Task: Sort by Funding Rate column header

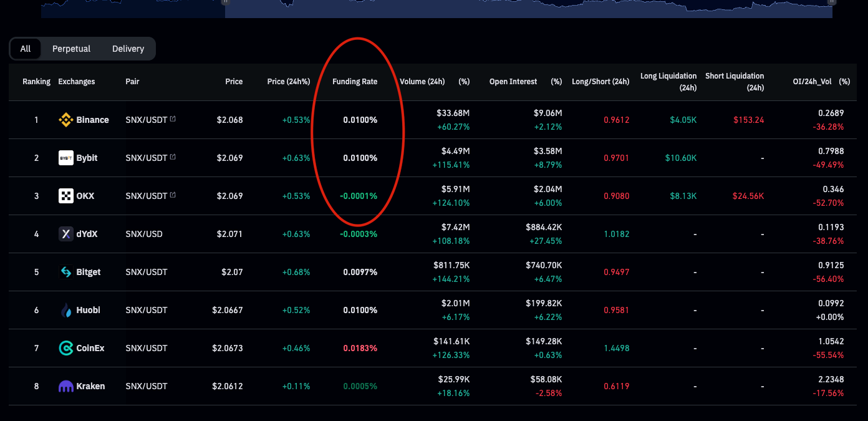Action: [x=355, y=82]
